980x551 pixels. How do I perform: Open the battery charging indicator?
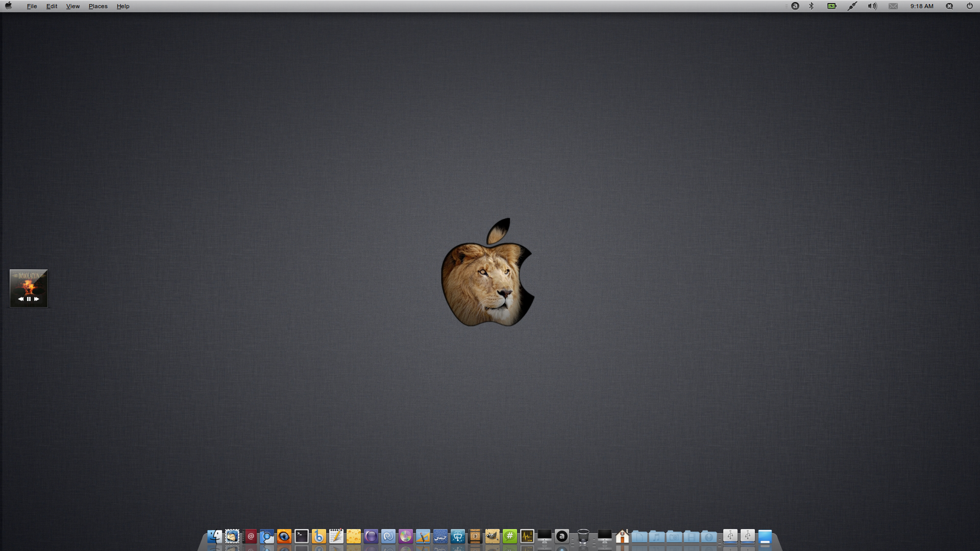click(x=832, y=6)
